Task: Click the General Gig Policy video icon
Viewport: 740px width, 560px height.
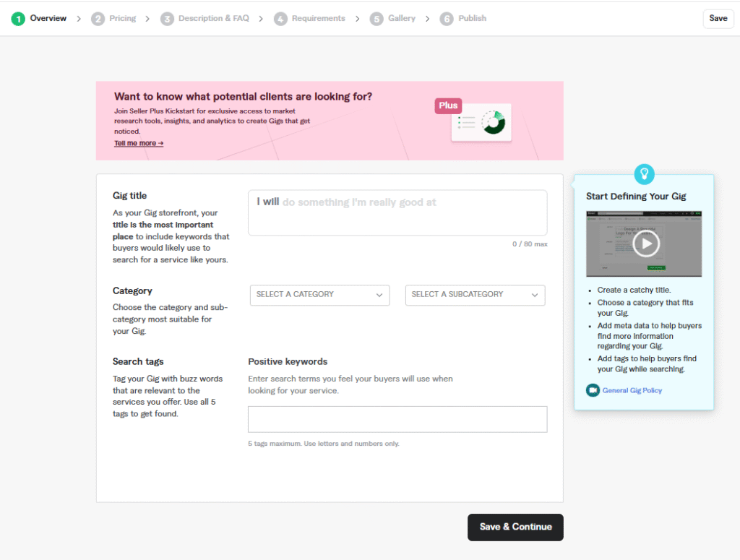Action: 593,390
